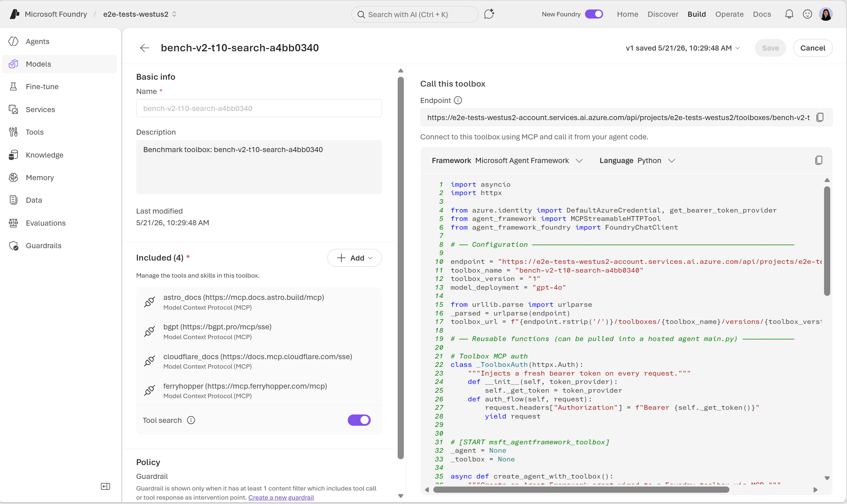Open the Discover tab
The image size is (847, 504).
pyautogui.click(x=663, y=14)
